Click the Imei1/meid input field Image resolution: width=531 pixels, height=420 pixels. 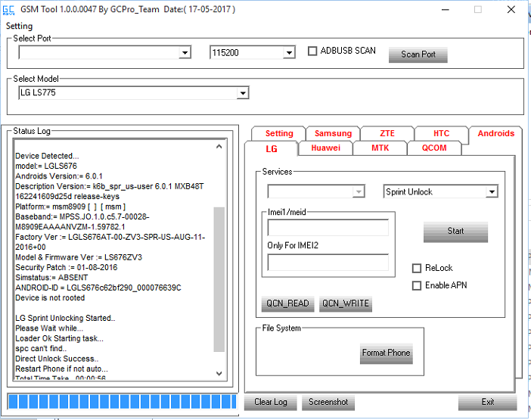coord(328,228)
